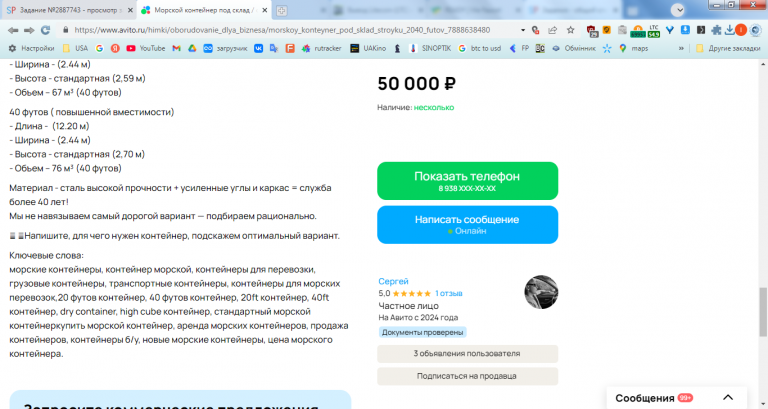Screen dimensions: 768x409
Task: Go back using the browser back arrow
Action: tap(13, 30)
